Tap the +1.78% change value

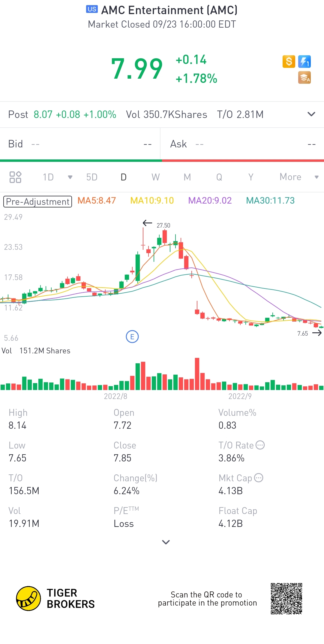coord(196,78)
